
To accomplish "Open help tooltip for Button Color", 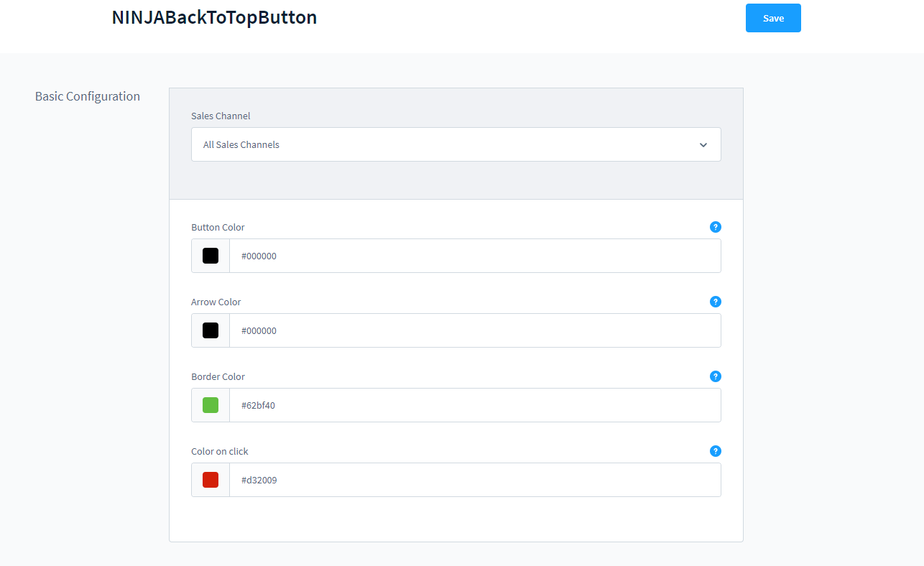I will [x=715, y=227].
